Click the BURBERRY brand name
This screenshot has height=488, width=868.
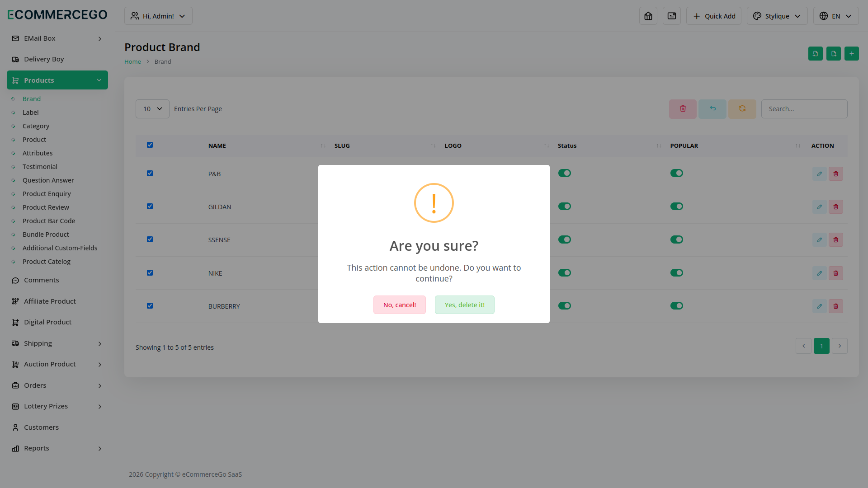point(224,306)
